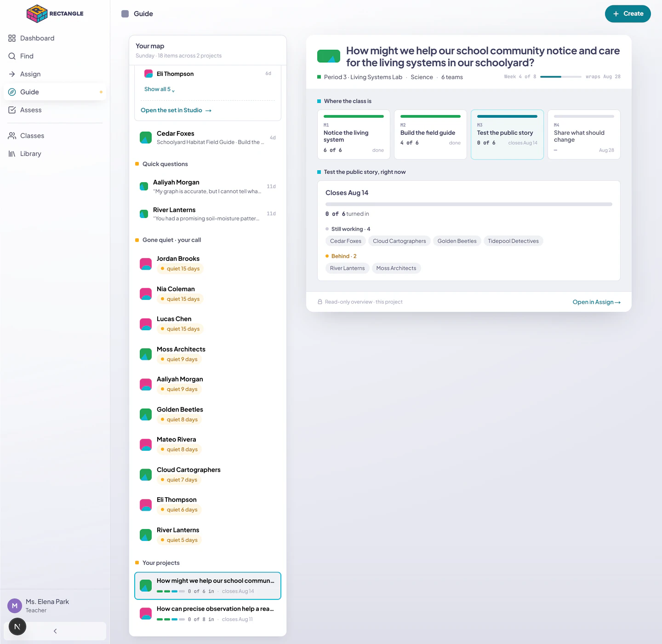Select M2 Build the field guide
Screen dimensions: 662x644
(x=430, y=134)
